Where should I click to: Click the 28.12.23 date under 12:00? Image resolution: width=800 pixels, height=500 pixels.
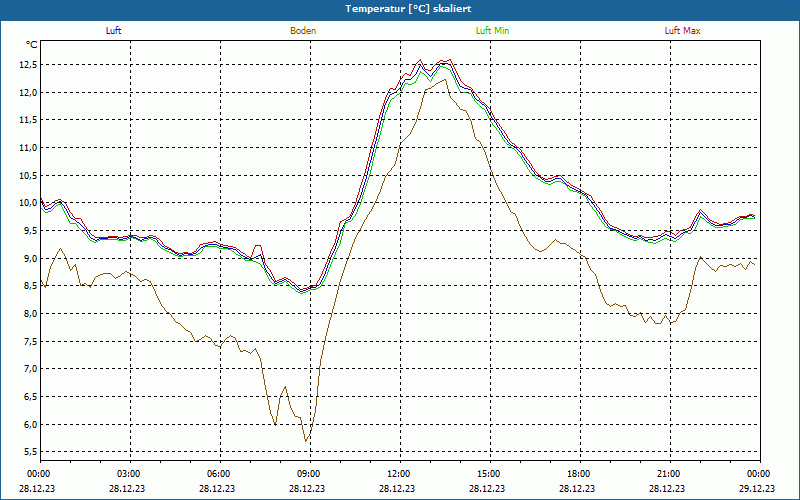pyautogui.click(x=397, y=488)
